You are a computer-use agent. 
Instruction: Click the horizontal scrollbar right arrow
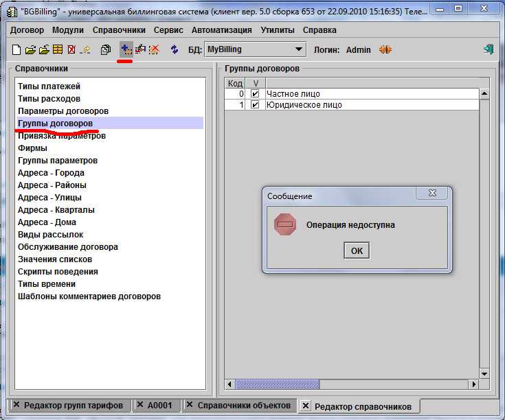(474, 384)
